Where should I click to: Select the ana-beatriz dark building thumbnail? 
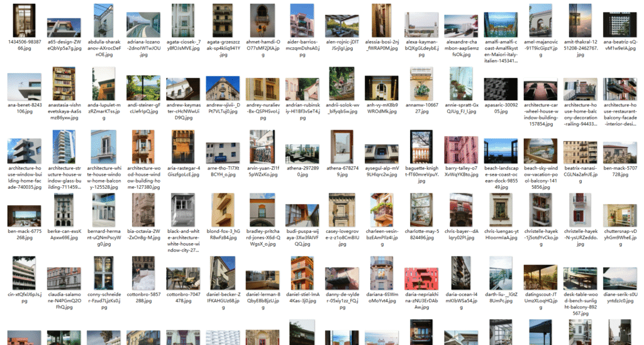(620, 25)
